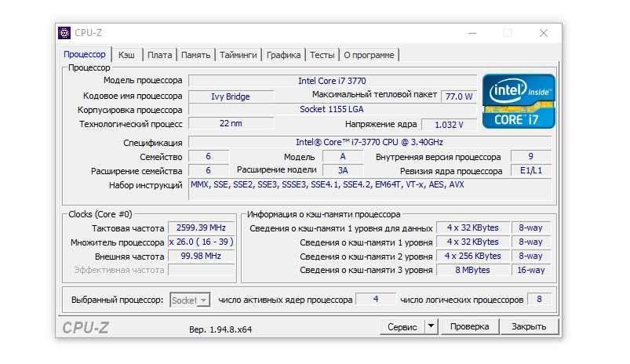
Task: Click the Расширение семейства value 6 field
Action: coord(208,170)
